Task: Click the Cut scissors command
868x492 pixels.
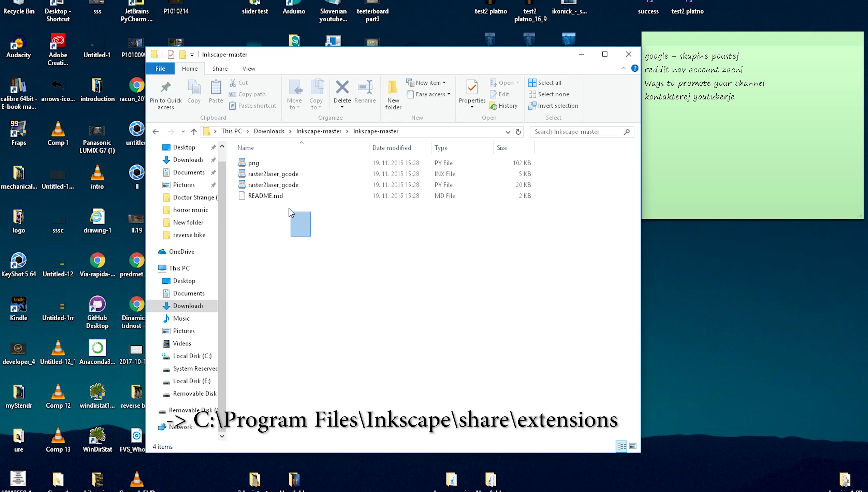Action: 239,82
